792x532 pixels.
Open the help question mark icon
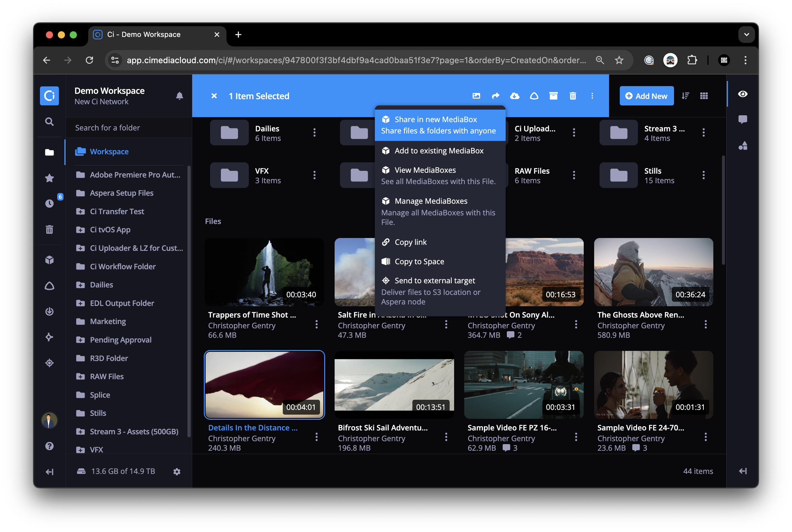pos(49,446)
